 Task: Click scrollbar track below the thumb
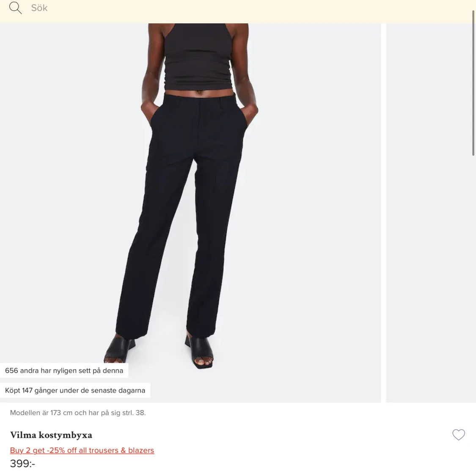pos(473,303)
